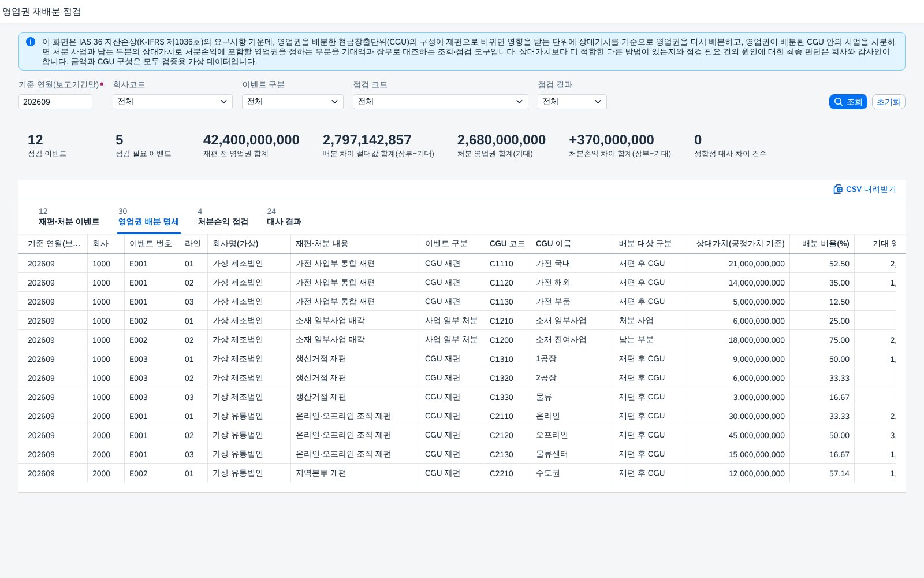
Task: Click the 1공장 CGU name cell
Action: pos(572,359)
